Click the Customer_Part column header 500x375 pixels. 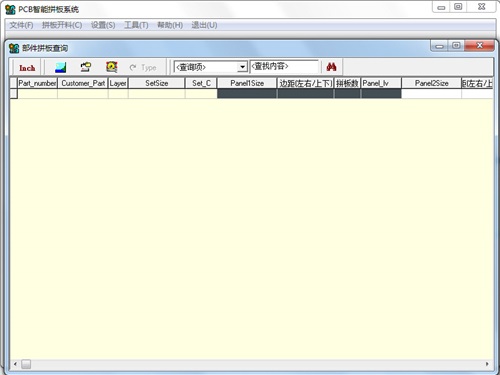[83, 83]
